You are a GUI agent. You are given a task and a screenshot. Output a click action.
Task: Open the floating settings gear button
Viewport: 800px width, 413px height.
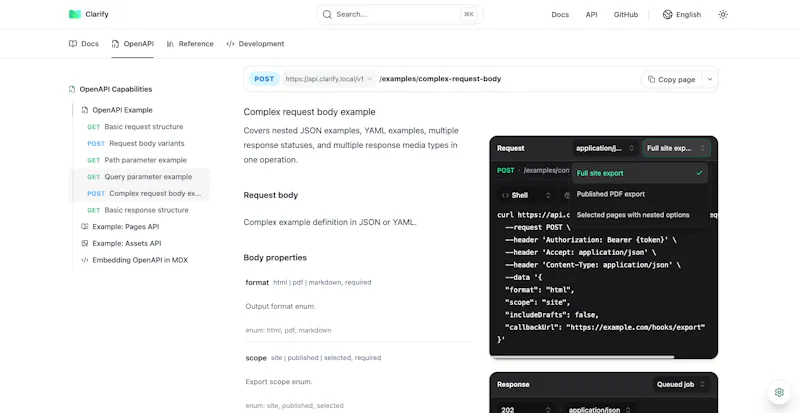click(779, 392)
